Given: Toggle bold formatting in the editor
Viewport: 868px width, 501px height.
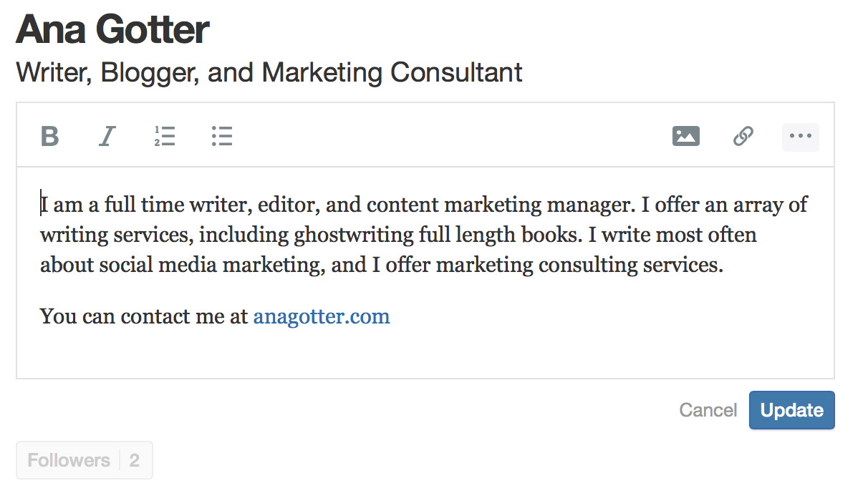Looking at the screenshot, I should pos(49,136).
